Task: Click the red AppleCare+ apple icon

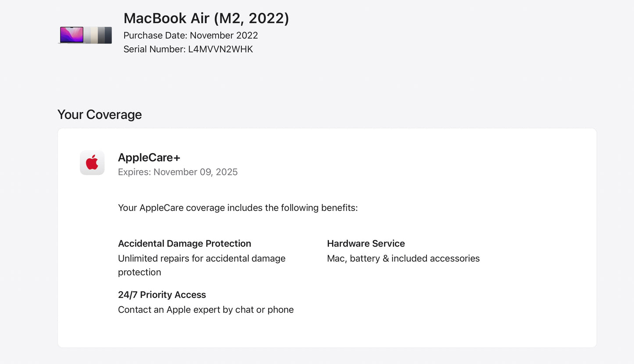Action: click(x=92, y=163)
